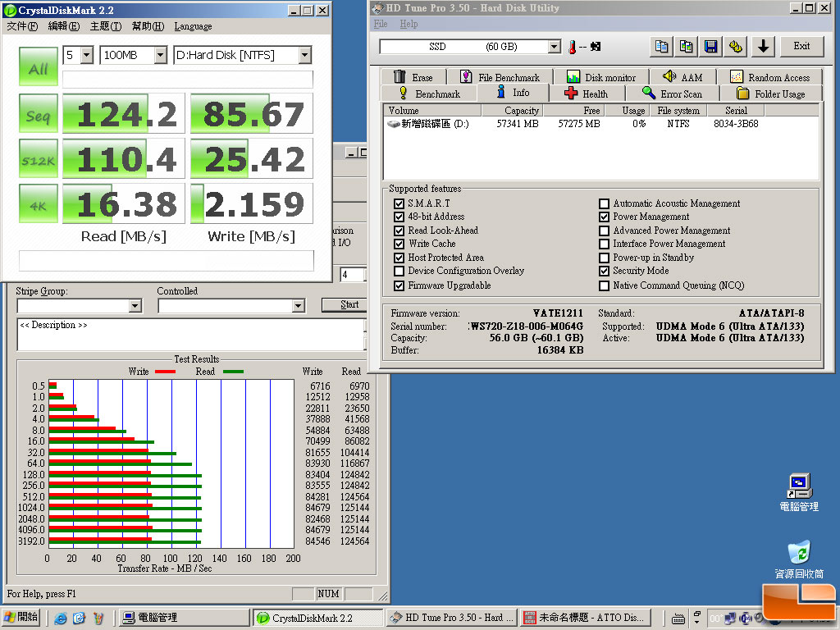
Task: Expand the D:Hard Disk [NTFS] drive dropdown
Action: pyautogui.click(x=305, y=55)
